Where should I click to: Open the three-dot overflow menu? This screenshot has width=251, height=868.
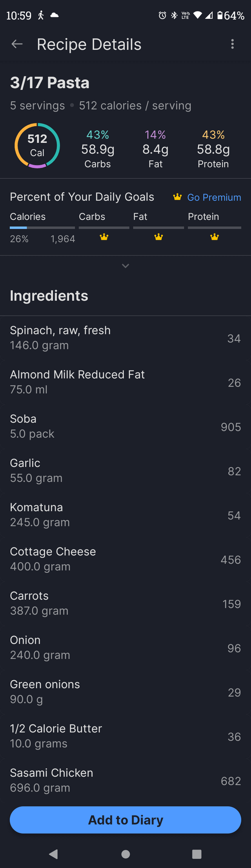(233, 44)
